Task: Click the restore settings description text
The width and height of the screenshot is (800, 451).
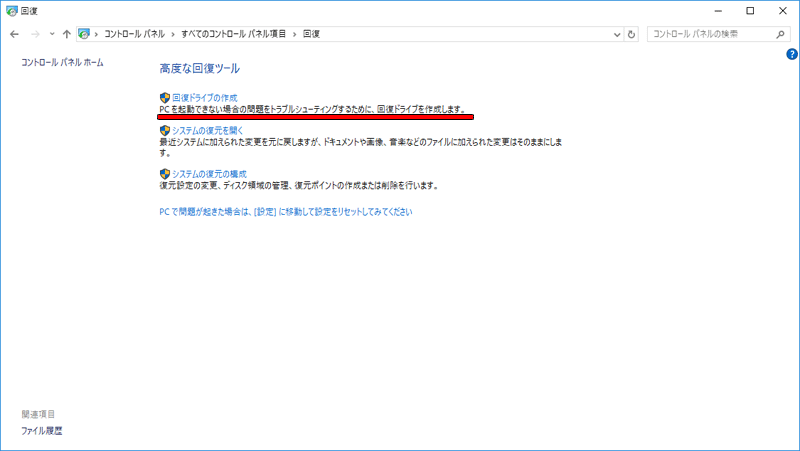Action: (299, 186)
